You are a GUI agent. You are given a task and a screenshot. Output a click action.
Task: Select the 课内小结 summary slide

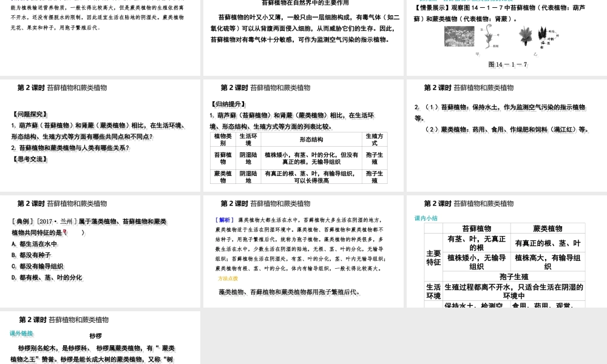click(507, 251)
